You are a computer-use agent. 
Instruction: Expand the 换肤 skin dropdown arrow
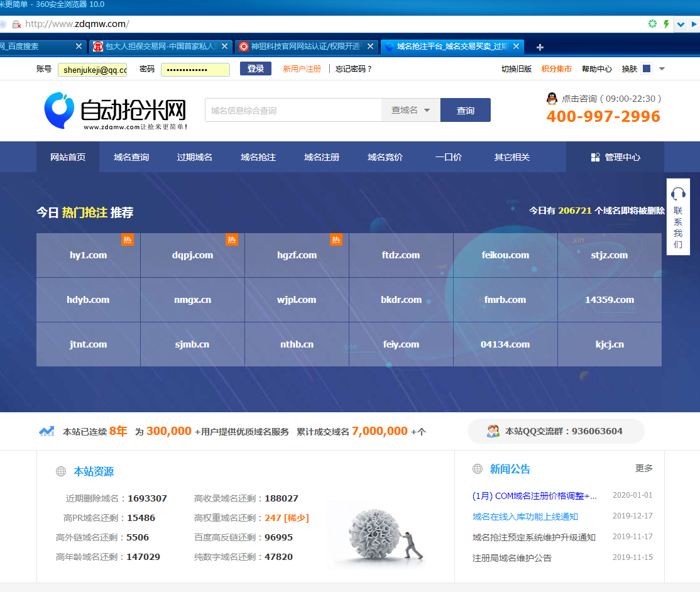(x=662, y=69)
